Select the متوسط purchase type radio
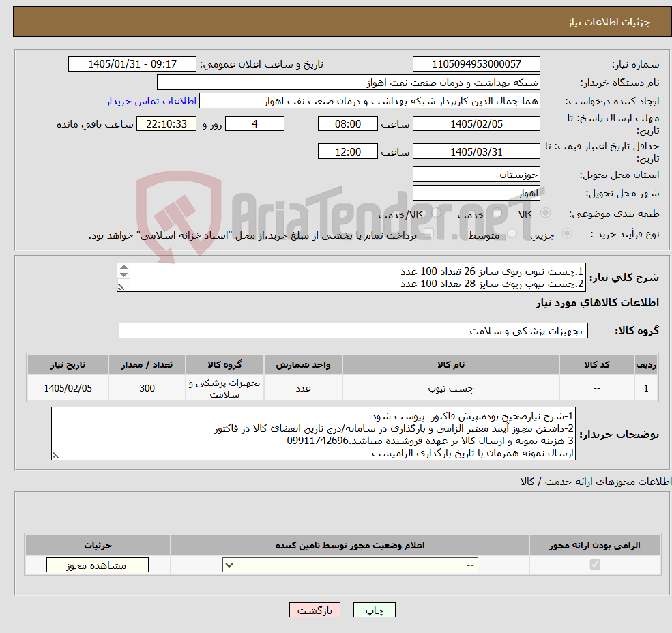 tap(512, 233)
